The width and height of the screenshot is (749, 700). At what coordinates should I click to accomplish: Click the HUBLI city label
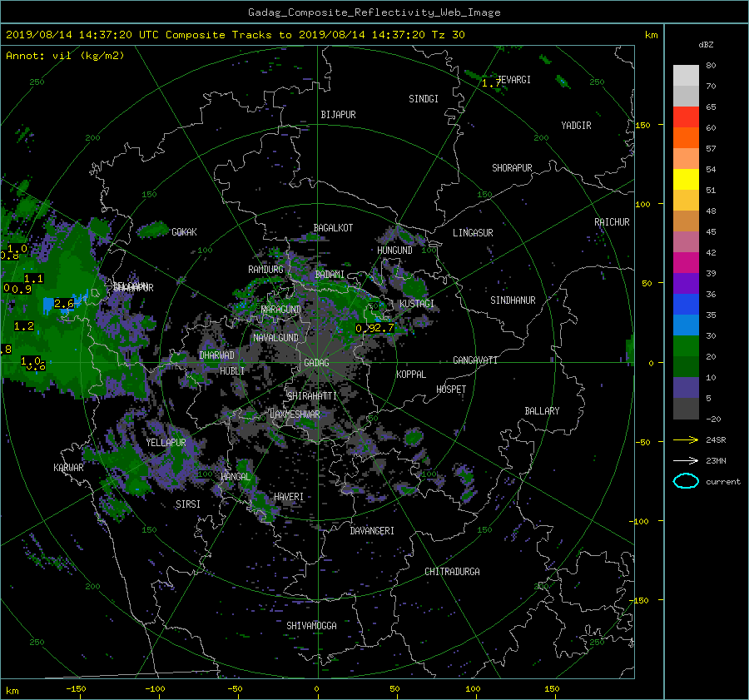pyautogui.click(x=232, y=370)
